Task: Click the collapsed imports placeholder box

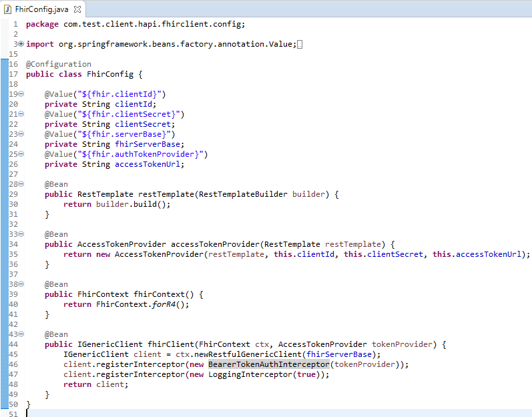Action: (300, 45)
